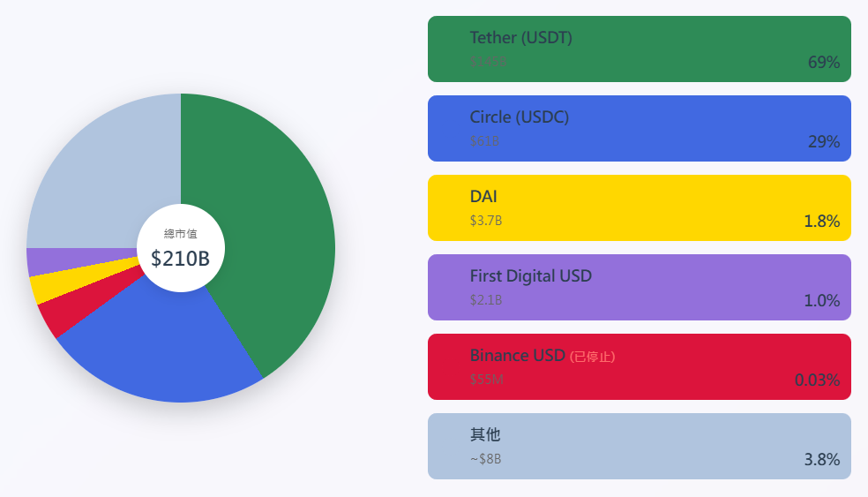Click the 1.8% percentage on the yellow card

click(821, 222)
